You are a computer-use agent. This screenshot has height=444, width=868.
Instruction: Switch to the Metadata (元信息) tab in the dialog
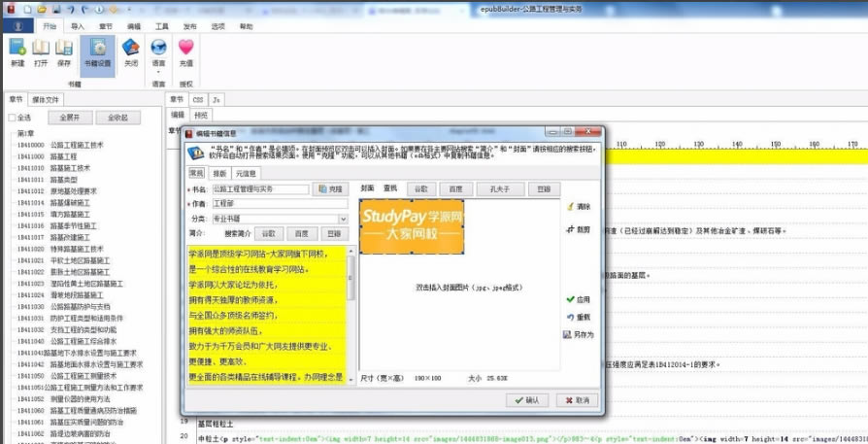pyautogui.click(x=247, y=173)
